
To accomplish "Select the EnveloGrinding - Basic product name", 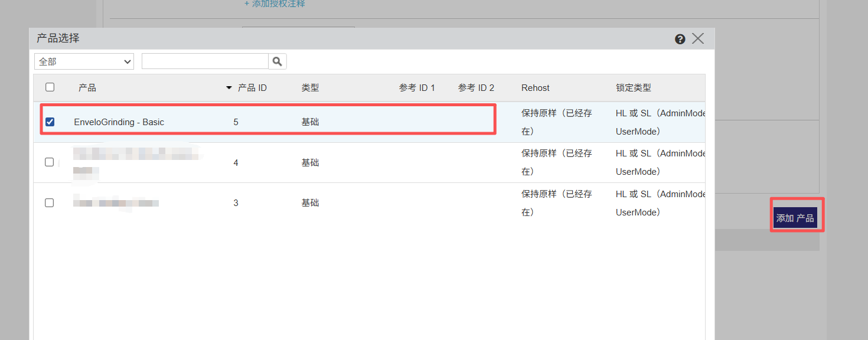I will point(119,122).
